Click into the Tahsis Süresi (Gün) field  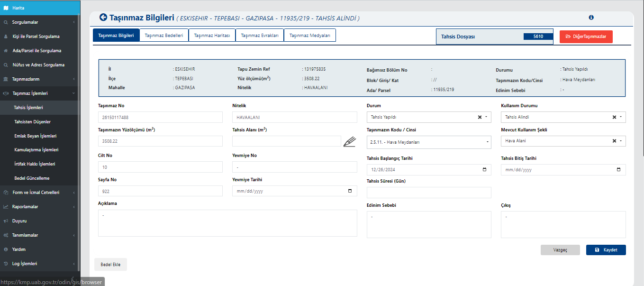click(x=428, y=193)
